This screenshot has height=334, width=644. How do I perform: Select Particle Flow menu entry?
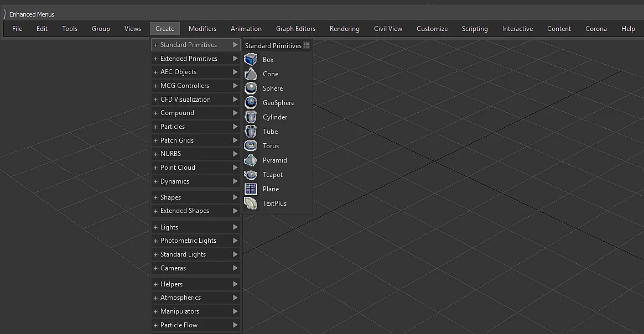pos(195,325)
